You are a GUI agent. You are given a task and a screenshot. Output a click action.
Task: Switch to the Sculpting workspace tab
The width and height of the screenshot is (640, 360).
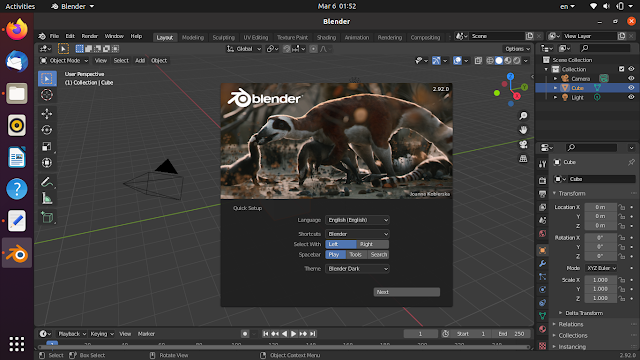(224, 37)
